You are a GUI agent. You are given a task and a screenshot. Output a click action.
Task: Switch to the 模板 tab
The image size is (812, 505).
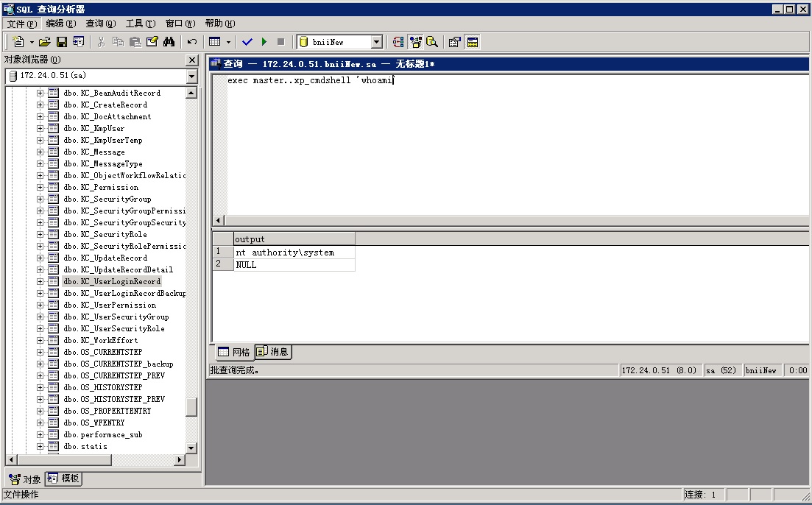pyautogui.click(x=63, y=478)
